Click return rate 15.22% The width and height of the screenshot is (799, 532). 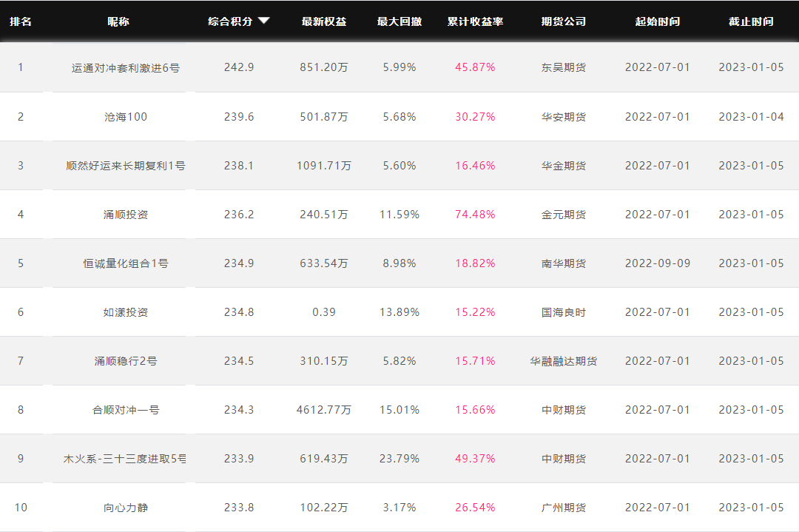tap(476, 312)
